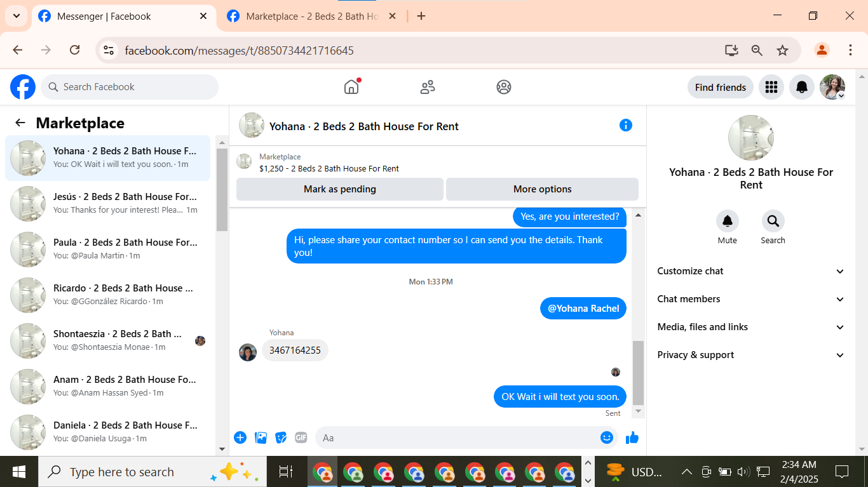This screenshot has width=868, height=487.
Task: Click the Windows Start button
Action: [19, 472]
